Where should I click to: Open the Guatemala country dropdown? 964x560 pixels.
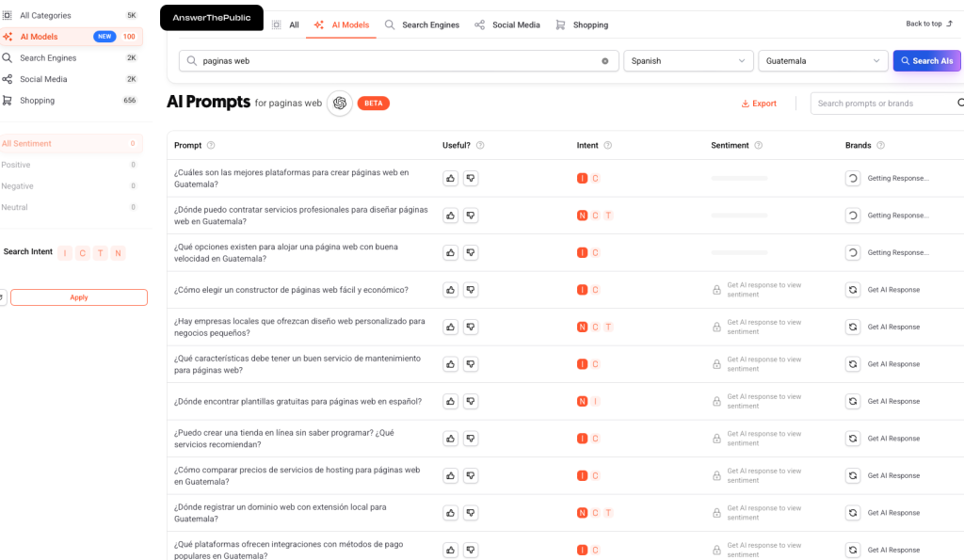822,61
